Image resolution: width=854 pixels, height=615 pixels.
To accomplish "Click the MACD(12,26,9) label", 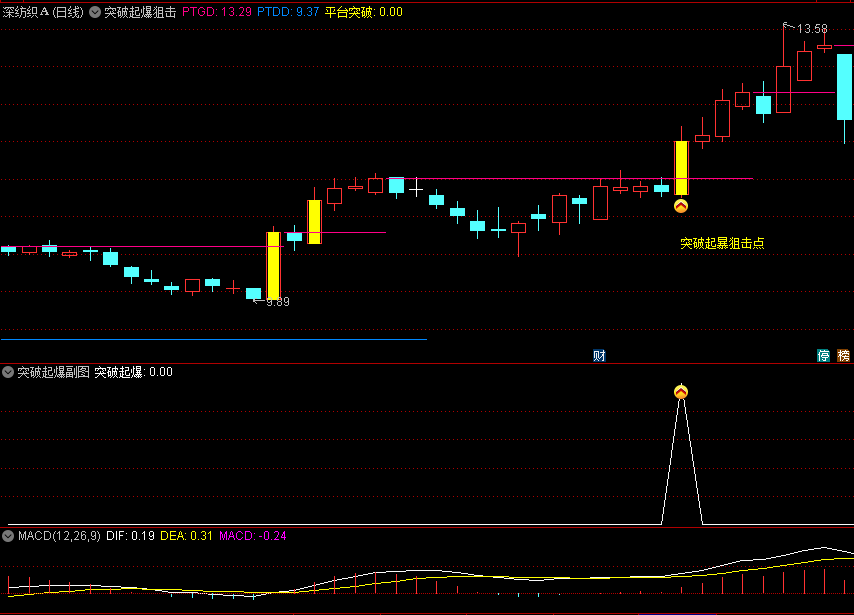I will 59,536.
